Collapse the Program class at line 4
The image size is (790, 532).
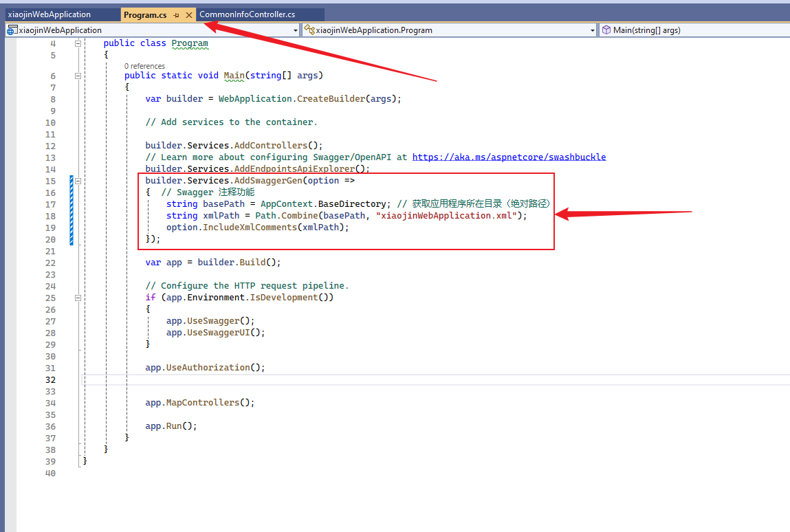point(78,43)
